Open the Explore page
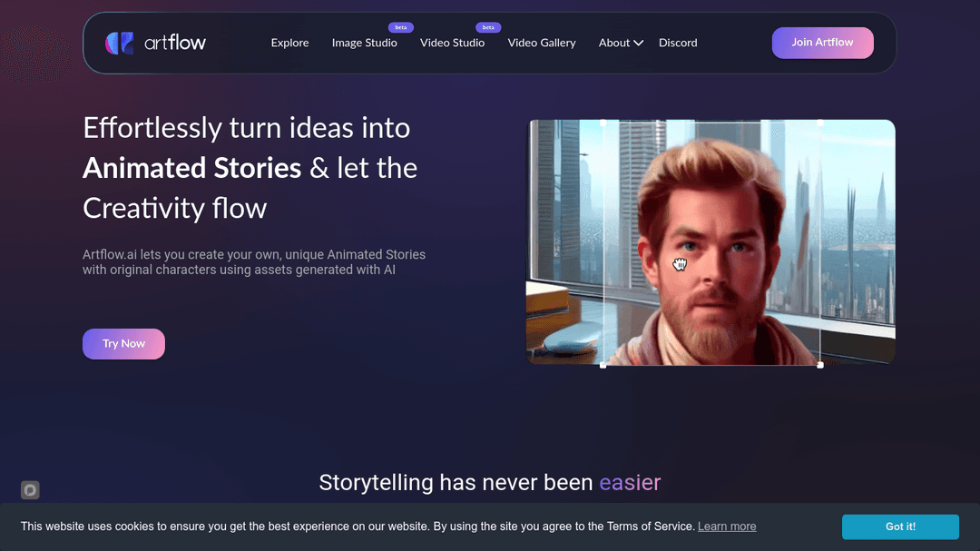The image size is (980, 551). [289, 43]
